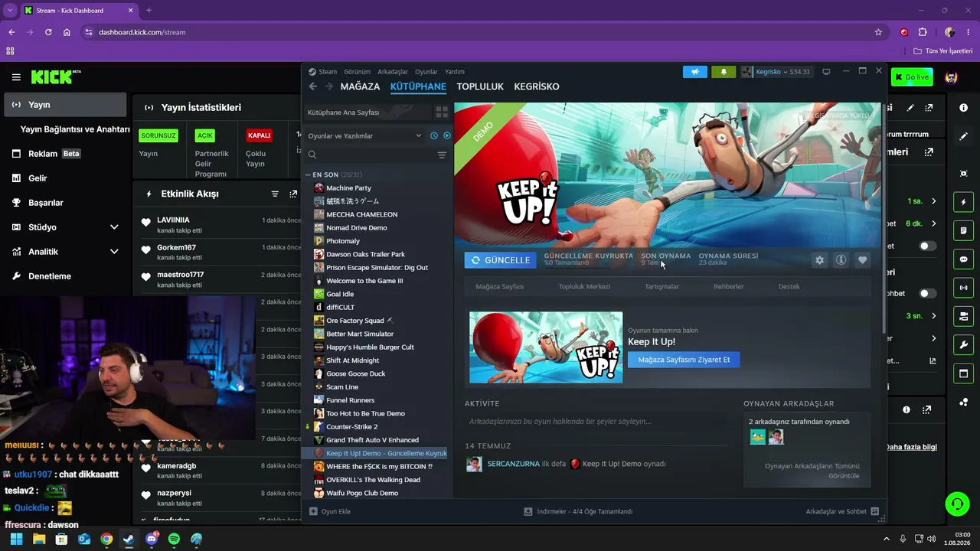Pop out the Etkinlik Akışı panel
Screen dimensions: 980x551
coord(293,194)
